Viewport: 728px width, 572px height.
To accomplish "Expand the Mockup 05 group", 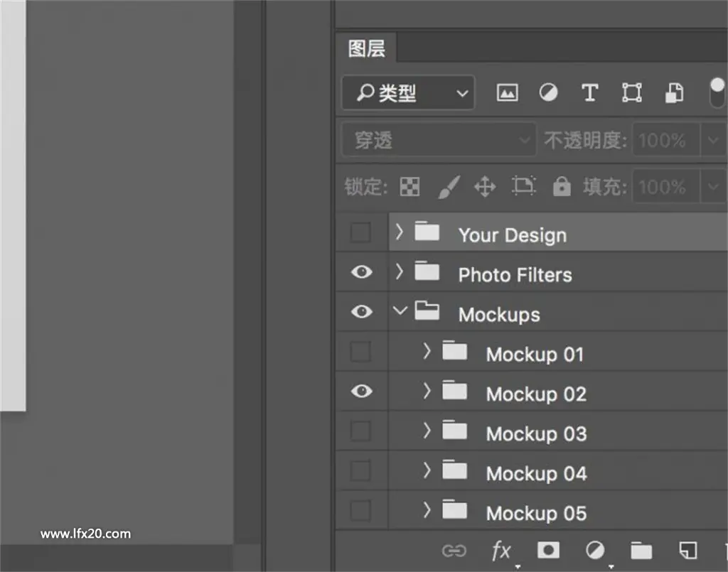I will coord(427,510).
